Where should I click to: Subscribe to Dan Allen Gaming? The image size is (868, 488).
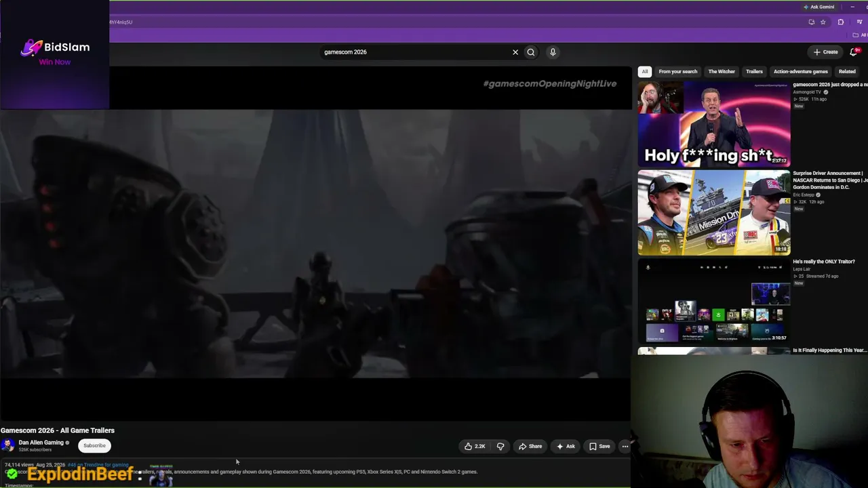click(94, 445)
